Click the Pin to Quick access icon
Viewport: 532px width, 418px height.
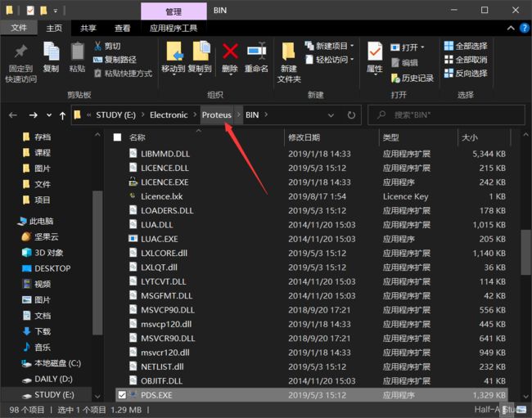pyautogui.click(x=20, y=52)
